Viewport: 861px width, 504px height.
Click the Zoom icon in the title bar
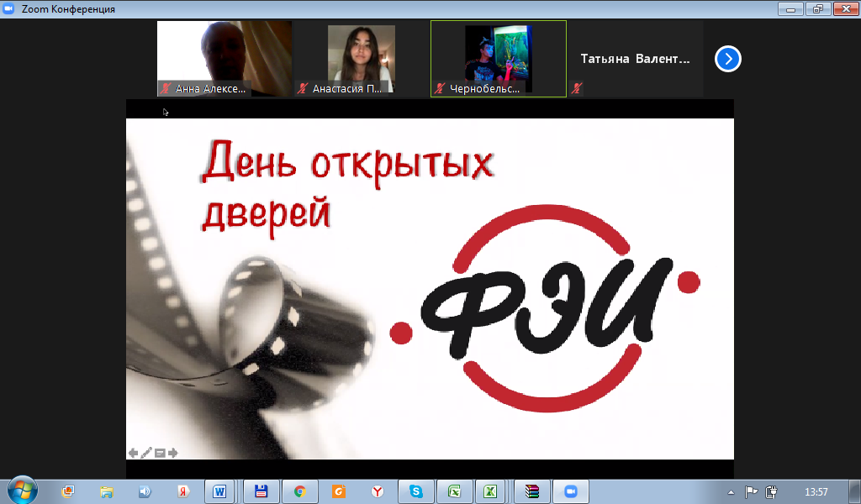click(x=8, y=8)
